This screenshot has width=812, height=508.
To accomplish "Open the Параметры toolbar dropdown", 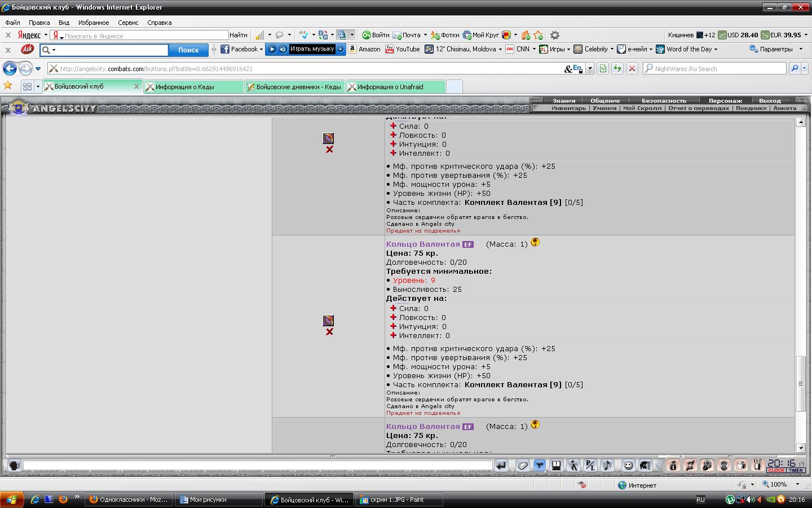I will (x=801, y=49).
